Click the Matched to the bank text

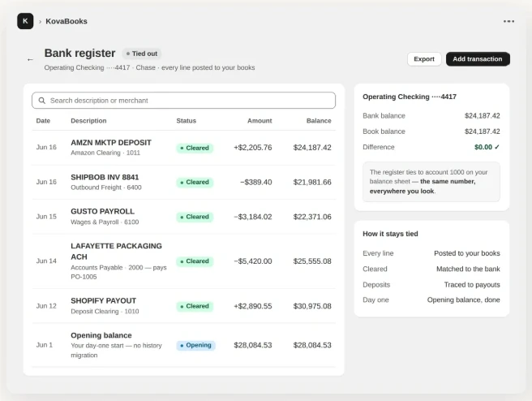point(468,269)
